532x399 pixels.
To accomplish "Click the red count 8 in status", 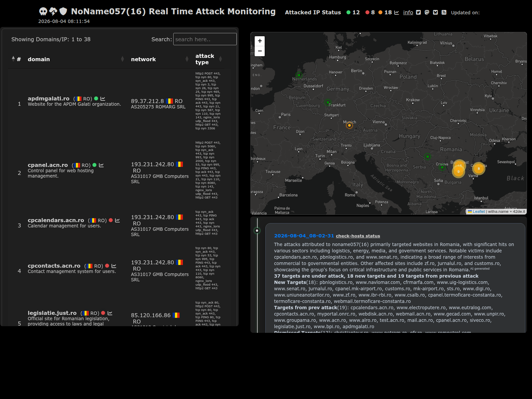I will [x=373, y=13].
